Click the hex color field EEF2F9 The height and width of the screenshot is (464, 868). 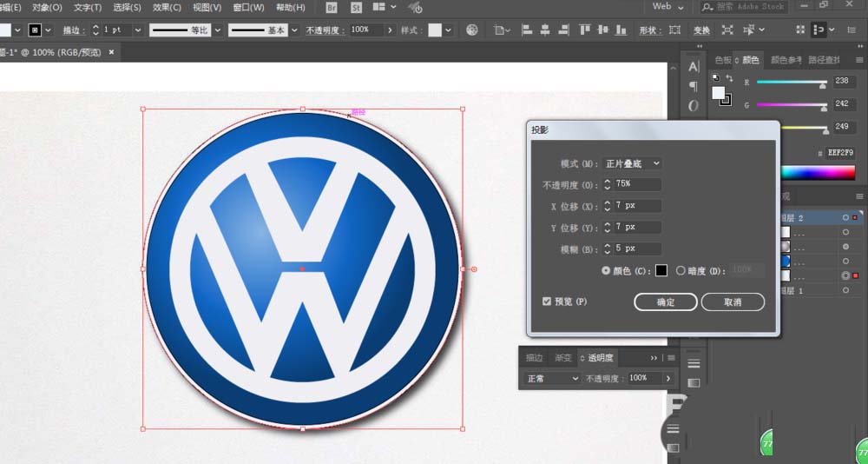[841, 152]
